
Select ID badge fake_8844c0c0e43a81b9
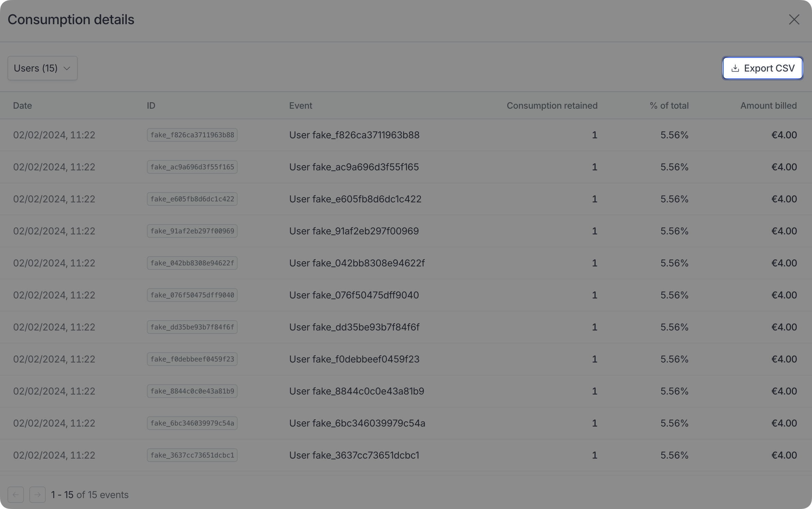pos(192,391)
